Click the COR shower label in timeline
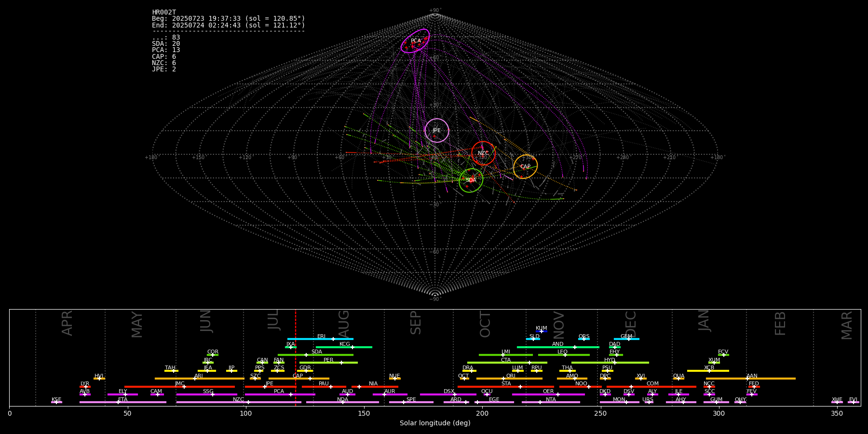This screenshot has height=434, width=868. coord(213,352)
